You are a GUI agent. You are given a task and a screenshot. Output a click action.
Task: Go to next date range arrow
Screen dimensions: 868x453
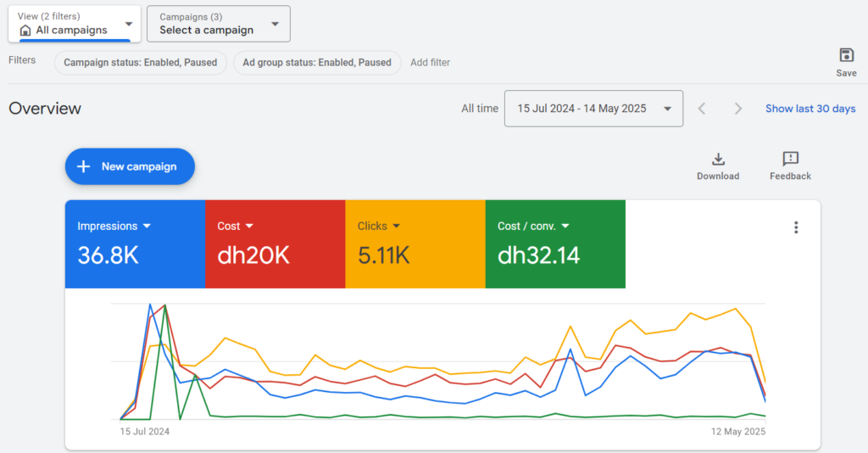(x=738, y=109)
